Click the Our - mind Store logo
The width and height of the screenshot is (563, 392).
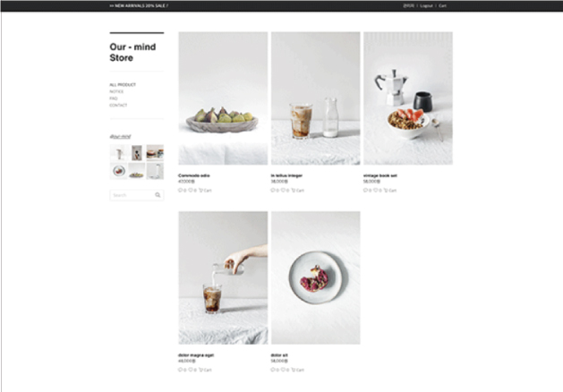(132, 53)
